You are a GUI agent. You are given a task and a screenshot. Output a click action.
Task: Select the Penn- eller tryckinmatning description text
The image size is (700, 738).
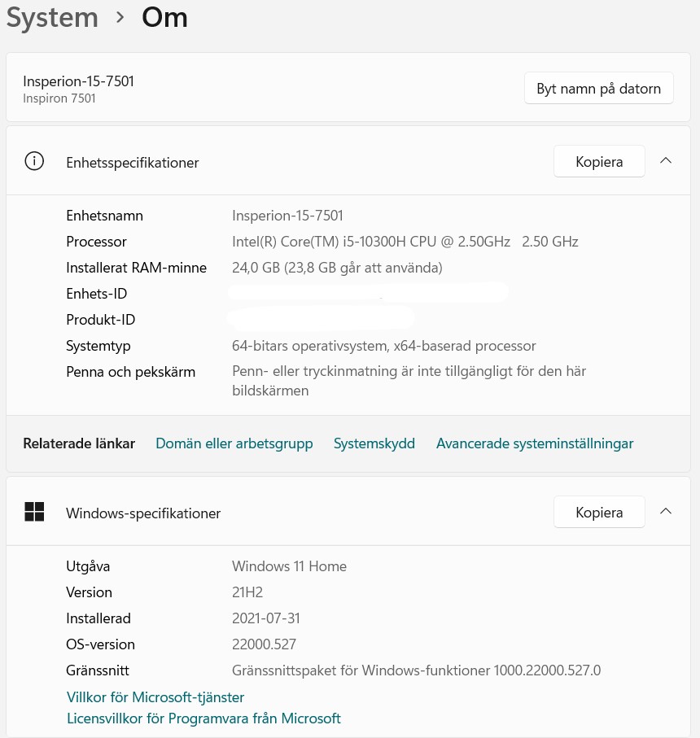409,381
